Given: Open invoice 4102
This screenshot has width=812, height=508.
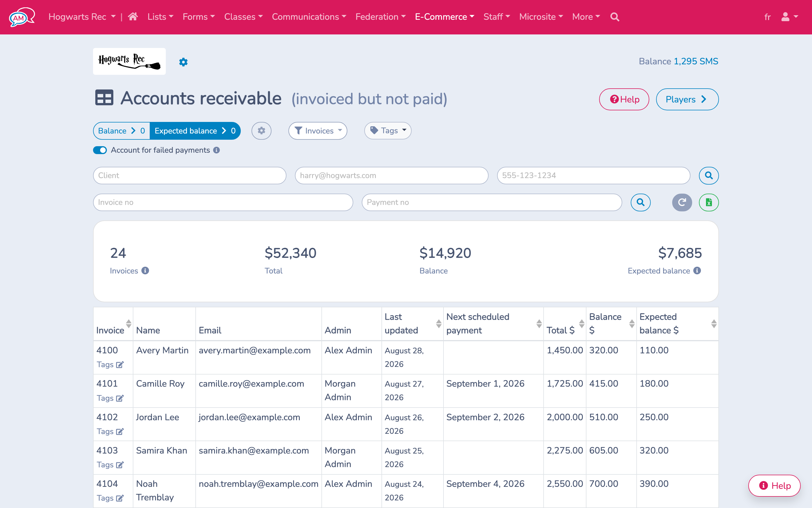Looking at the screenshot, I should tap(107, 417).
